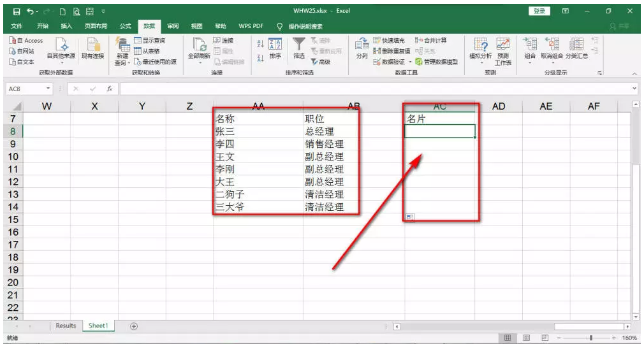Screen dimensions: 644x344
Task: Click the 登录 (Sign in) button
Action: (x=539, y=11)
